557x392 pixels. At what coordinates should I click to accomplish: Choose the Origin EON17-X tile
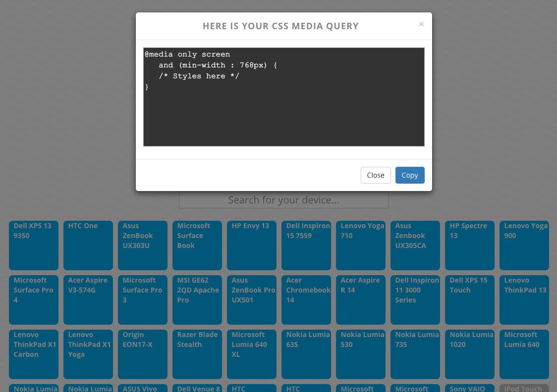142,354
